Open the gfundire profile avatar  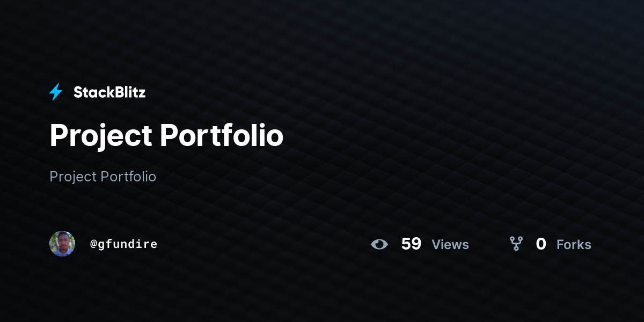pos(62,244)
